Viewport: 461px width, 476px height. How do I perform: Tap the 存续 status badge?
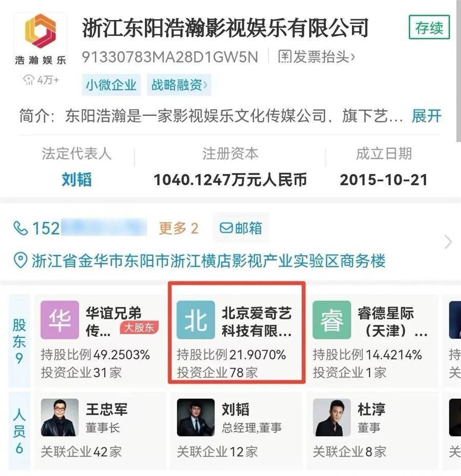point(429,28)
